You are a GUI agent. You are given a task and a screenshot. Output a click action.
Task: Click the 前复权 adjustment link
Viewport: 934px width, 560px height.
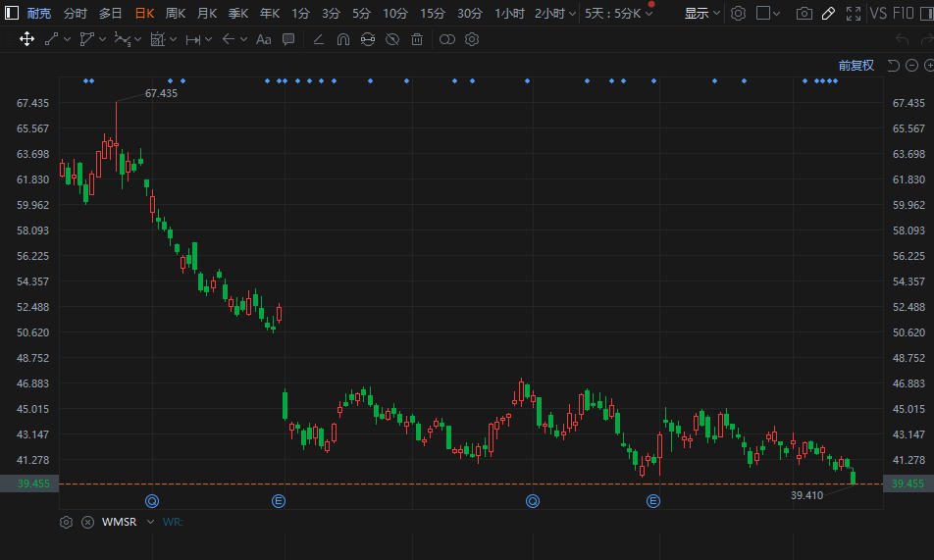tap(856, 66)
